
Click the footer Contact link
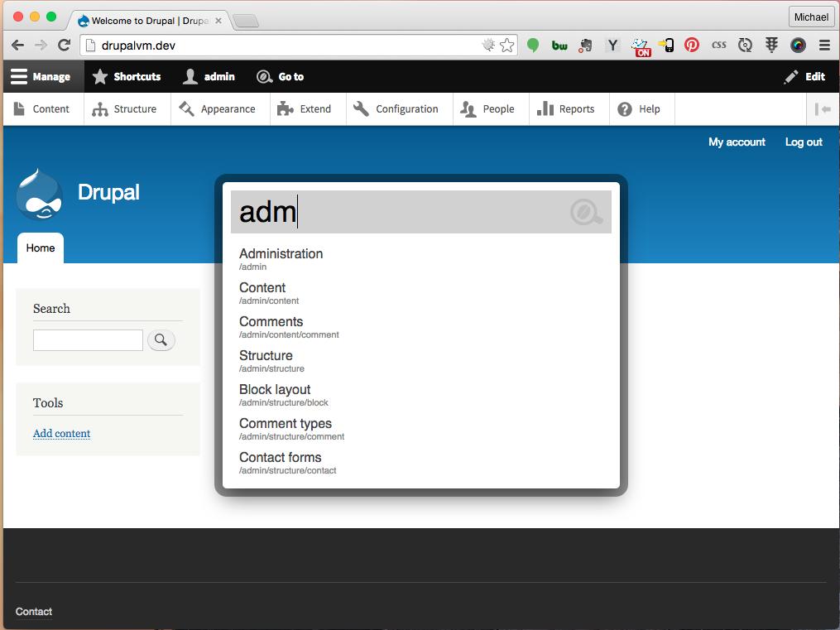pyautogui.click(x=34, y=612)
